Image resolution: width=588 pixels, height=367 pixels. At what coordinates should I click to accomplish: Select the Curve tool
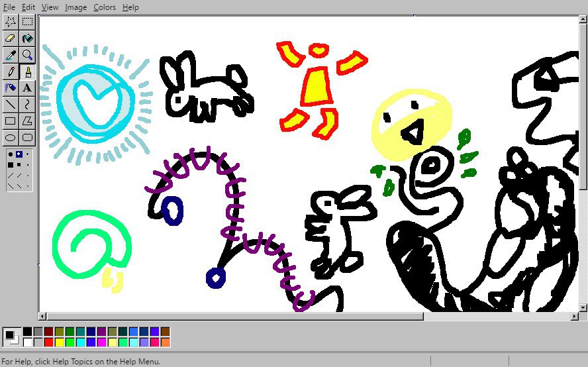point(27,105)
